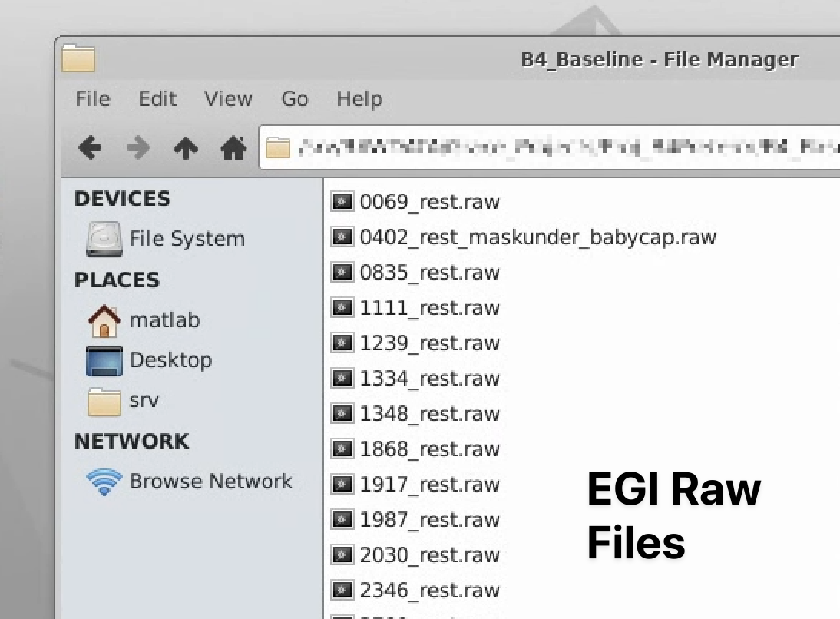
Task: Click the Home folder toolbar icon
Action: pos(233,147)
